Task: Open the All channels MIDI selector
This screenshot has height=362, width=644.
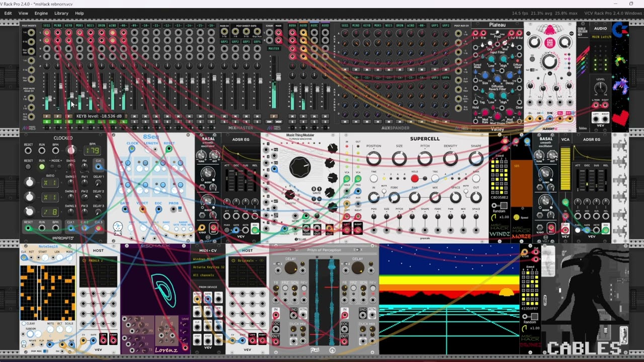Action: [208, 275]
